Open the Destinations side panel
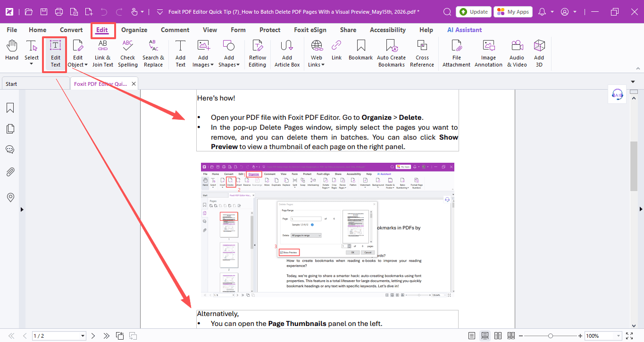Screen dimensions: 644x342 [x=10, y=197]
